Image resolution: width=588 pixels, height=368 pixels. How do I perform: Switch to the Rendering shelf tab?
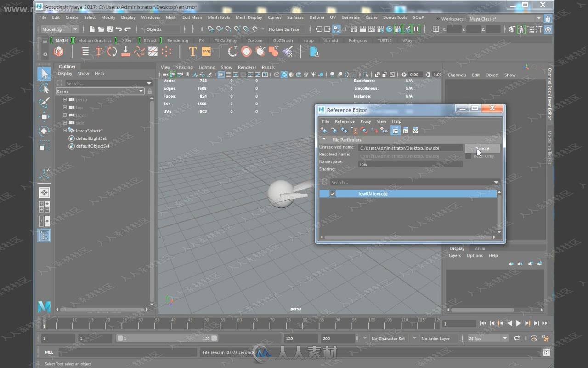coord(178,40)
